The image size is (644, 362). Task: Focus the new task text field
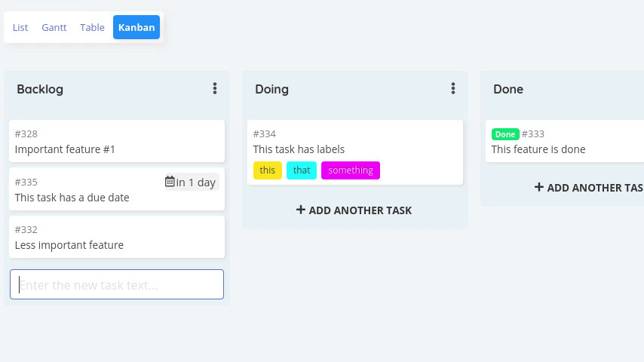click(117, 284)
